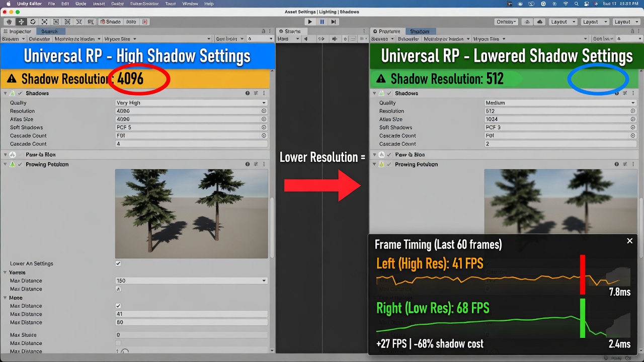This screenshot has width=644, height=362.
Task: Toggle Prowing Petuloon checkbox in Lowered Settings panel
Action: pyautogui.click(x=389, y=164)
